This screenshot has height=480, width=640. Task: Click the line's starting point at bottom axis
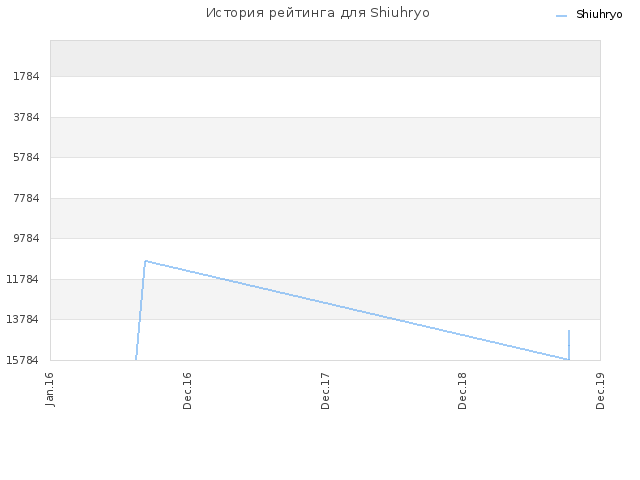click(136, 359)
